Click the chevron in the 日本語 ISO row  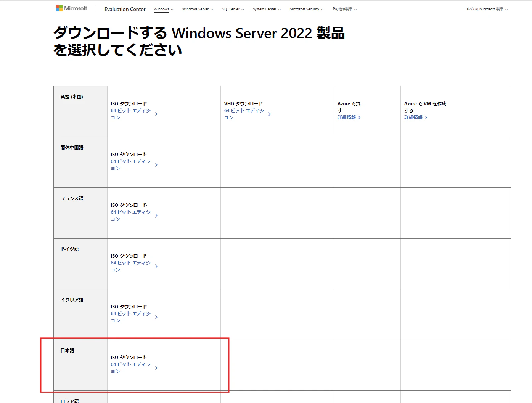[156, 368]
